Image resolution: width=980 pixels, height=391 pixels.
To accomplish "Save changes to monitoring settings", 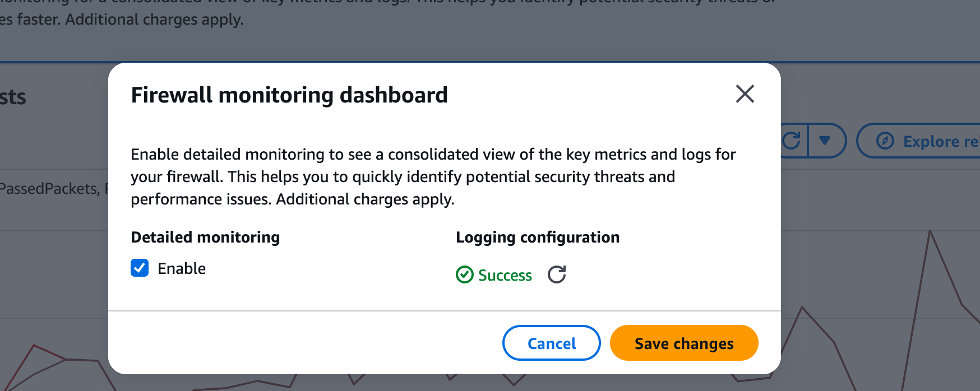I will (x=683, y=343).
